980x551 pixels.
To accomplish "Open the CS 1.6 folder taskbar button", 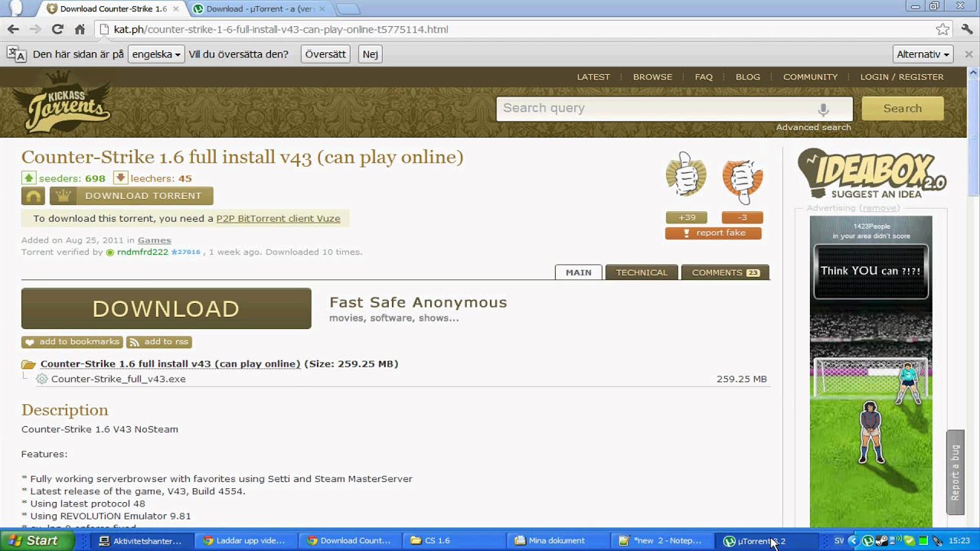I will pos(456,540).
